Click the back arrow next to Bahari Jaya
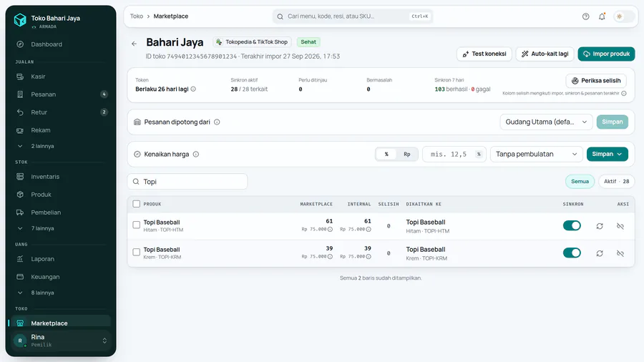This screenshot has width=644, height=362. click(x=135, y=44)
